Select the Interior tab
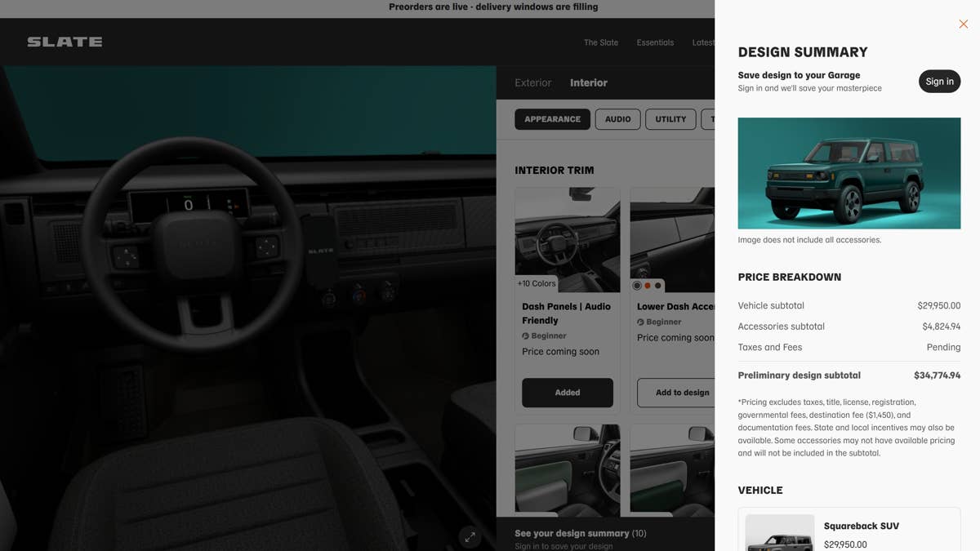The image size is (980, 551). click(589, 82)
